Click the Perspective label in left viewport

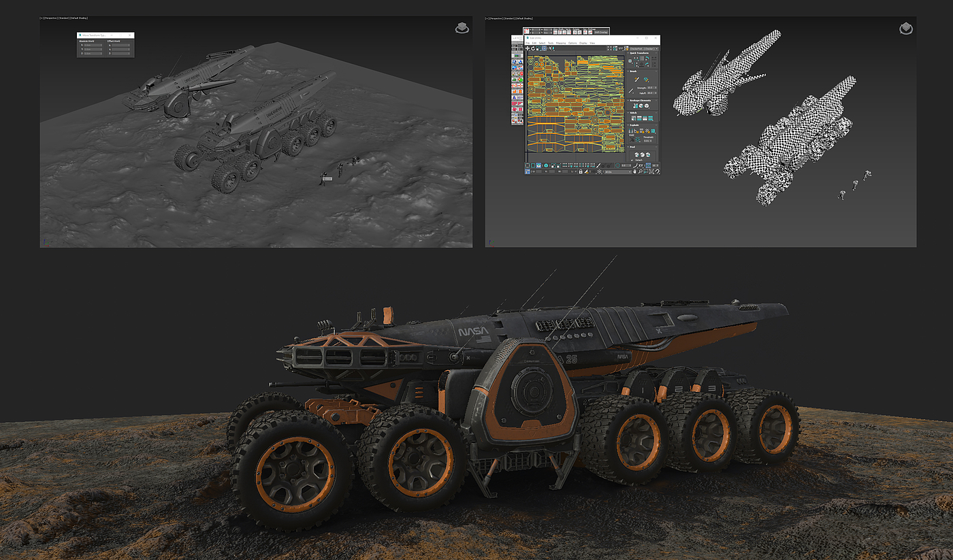tap(50, 18)
